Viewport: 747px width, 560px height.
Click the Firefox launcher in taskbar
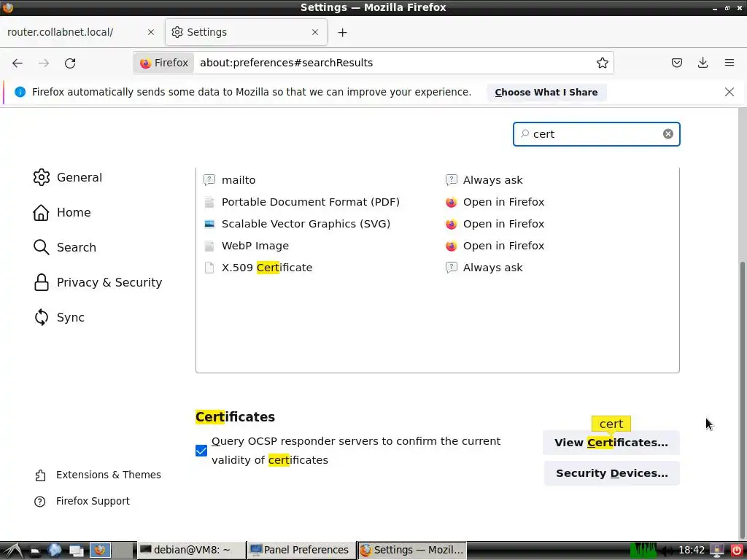(x=100, y=551)
